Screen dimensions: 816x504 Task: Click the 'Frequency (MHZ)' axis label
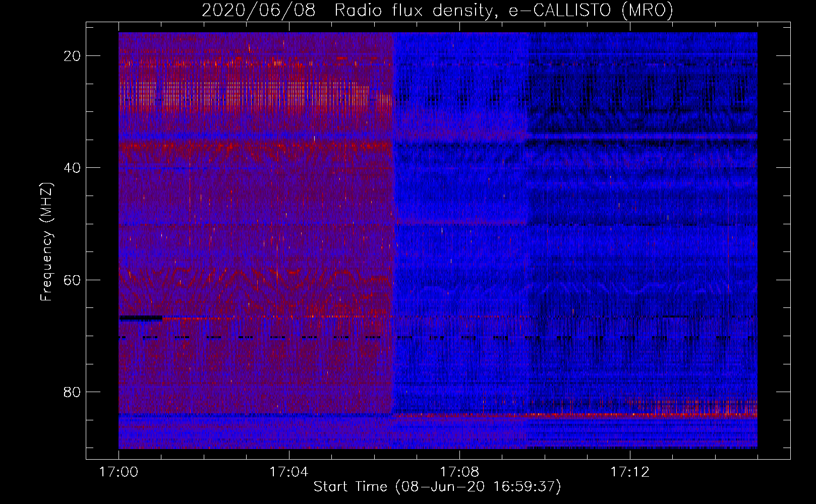point(46,242)
